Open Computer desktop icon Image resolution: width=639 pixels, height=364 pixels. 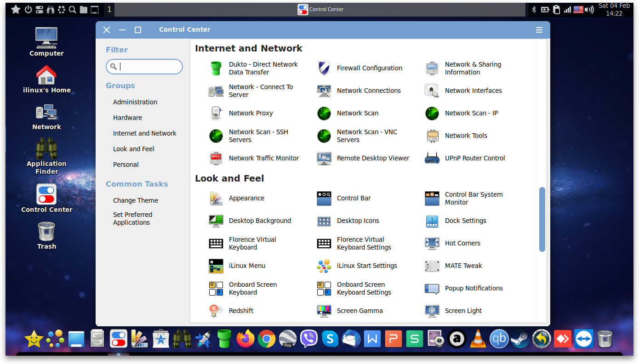coord(46,42)
